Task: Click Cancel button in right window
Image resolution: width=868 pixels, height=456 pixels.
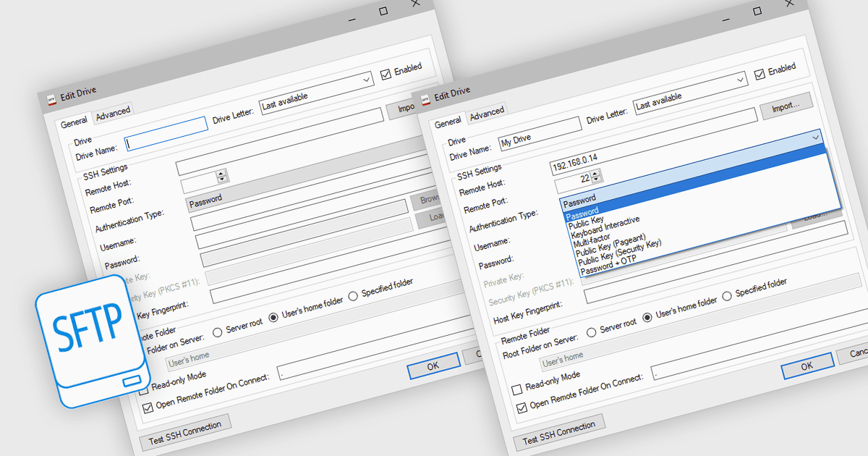Action: click(854, 353)
